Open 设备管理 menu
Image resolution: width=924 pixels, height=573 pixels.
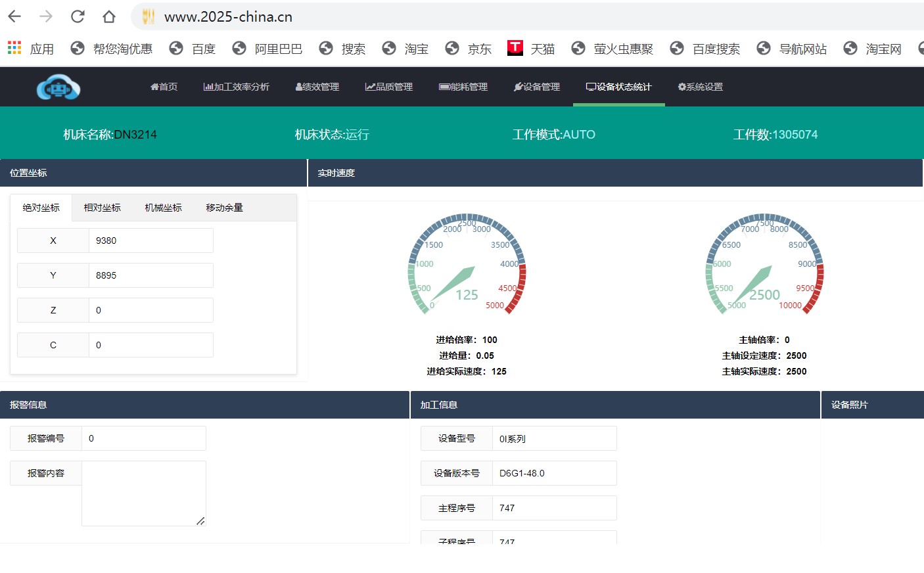pyautogui.click(x=537, y=87)
